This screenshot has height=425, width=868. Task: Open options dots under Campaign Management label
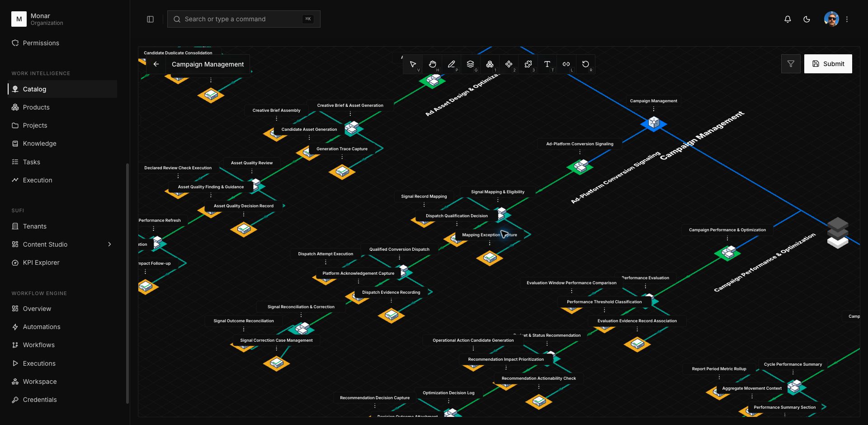click(653, 109)
